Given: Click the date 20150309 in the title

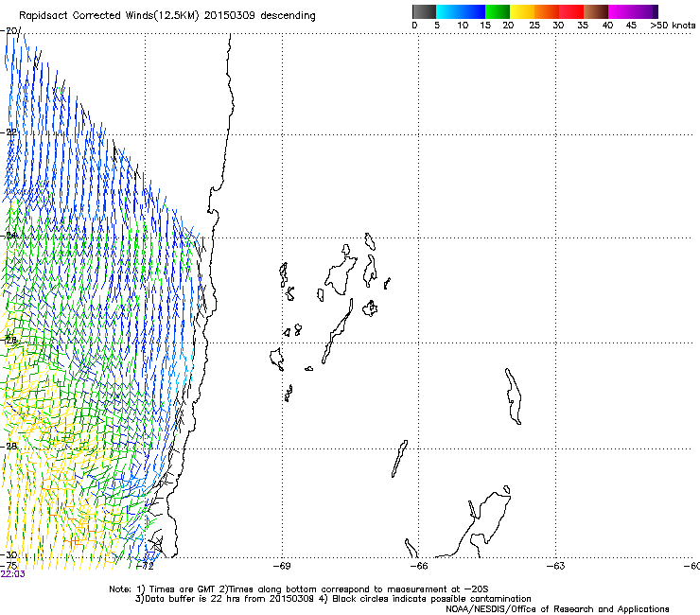Looking at the screenshot, I should (230, 16).
